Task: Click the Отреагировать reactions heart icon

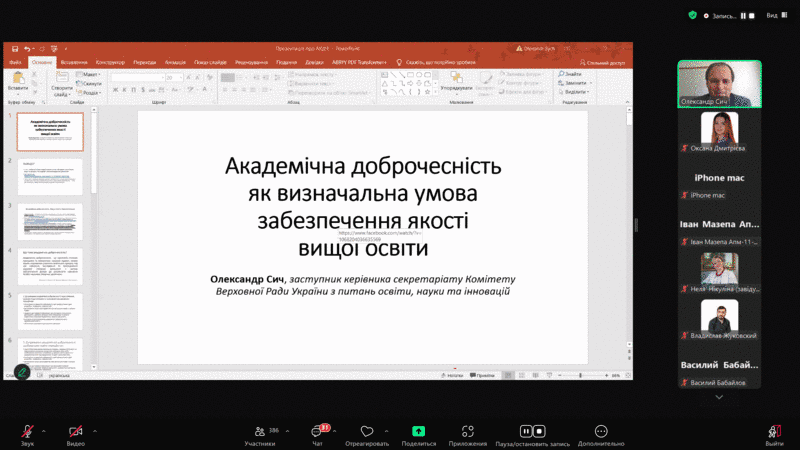Action: [366, 431]
